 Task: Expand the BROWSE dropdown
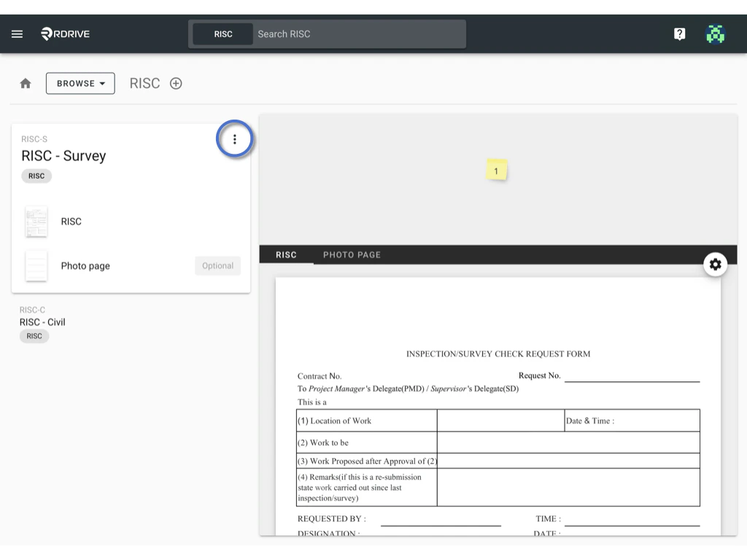coord(80,83)
